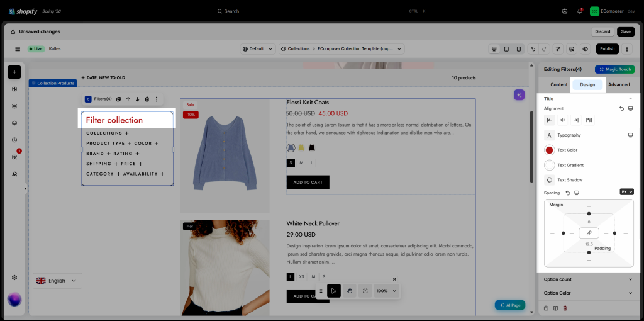The image size is (644, 321).
Task: Click the AI Page button
Action: tap(509, 305)
